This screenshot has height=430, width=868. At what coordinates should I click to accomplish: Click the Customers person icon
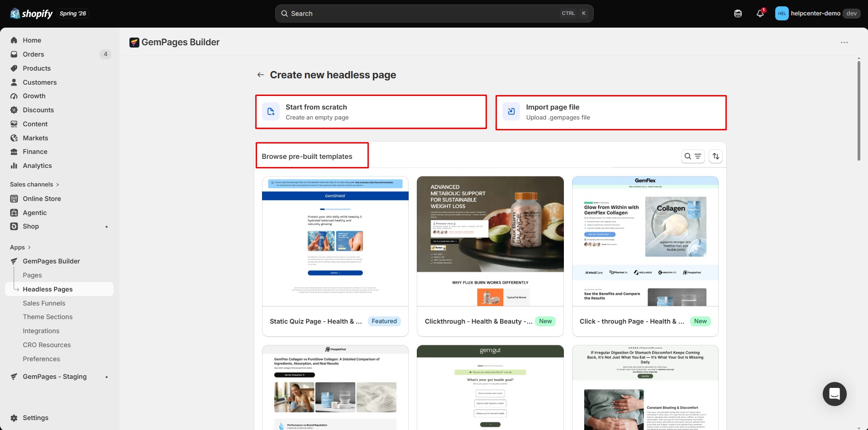[x=14, y=82]
